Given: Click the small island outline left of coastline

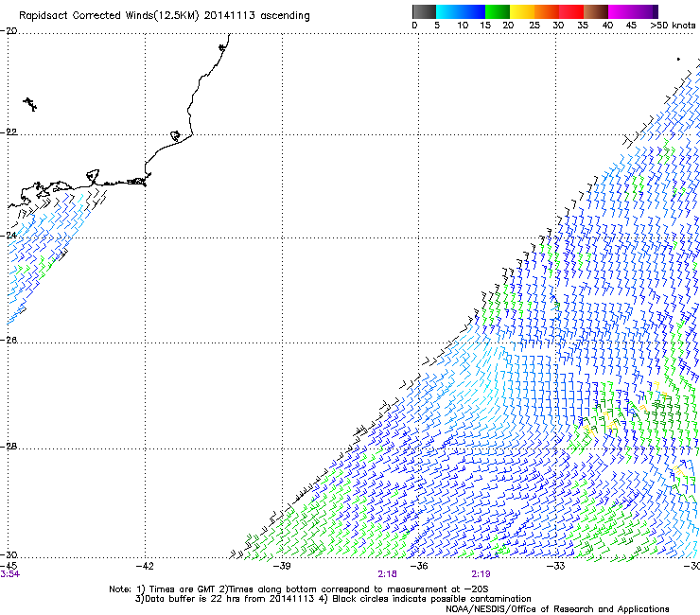Looking at the screenshot, I should pyautogui.click(x=30, y=104).
